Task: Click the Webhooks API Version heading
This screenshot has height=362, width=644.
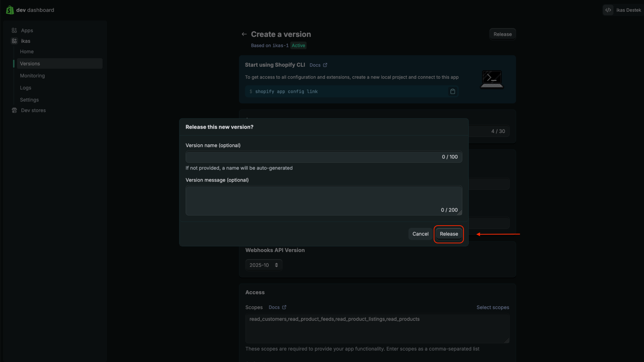Action: (275, 250)
